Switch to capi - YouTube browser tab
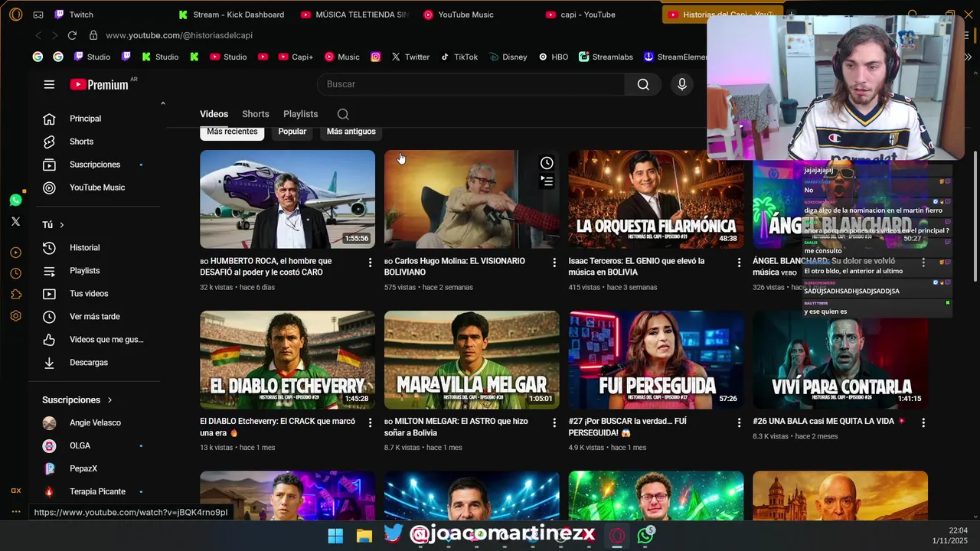Viewport: 980px width, 551px height. click(x=587, y=15)
